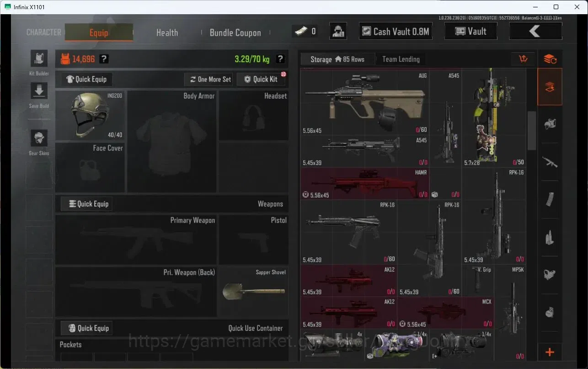Filter storage by sight attachments category
The height and width of the screenshot is (369, 588).
pos(550,275)
